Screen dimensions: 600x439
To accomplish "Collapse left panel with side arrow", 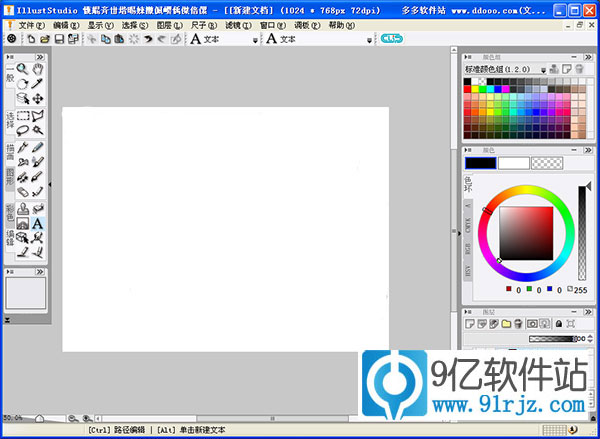I will [x=50, y=184].
